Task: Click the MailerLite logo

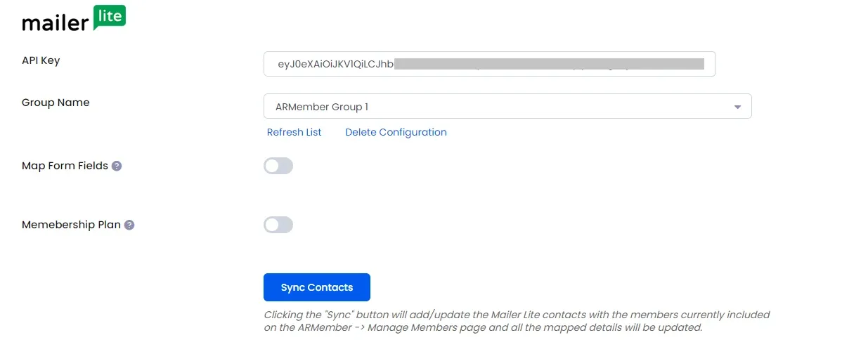Action: tap(74, 20)
